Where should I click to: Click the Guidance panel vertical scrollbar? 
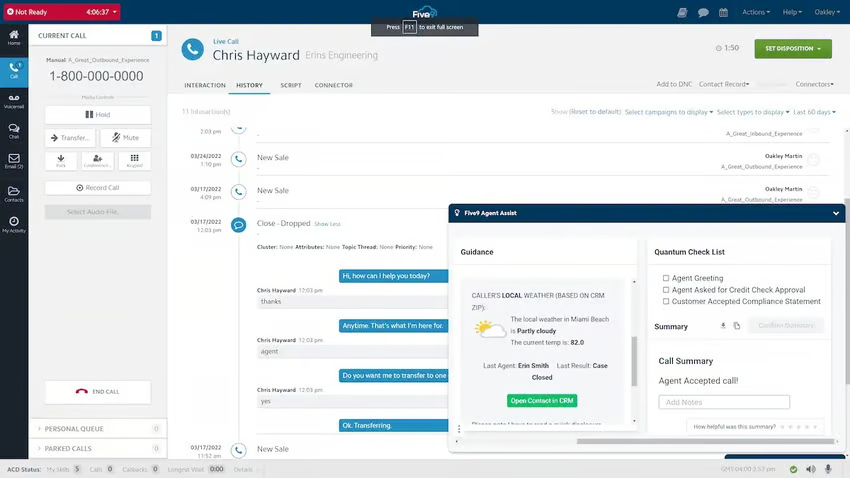click(x=633, y=358)
